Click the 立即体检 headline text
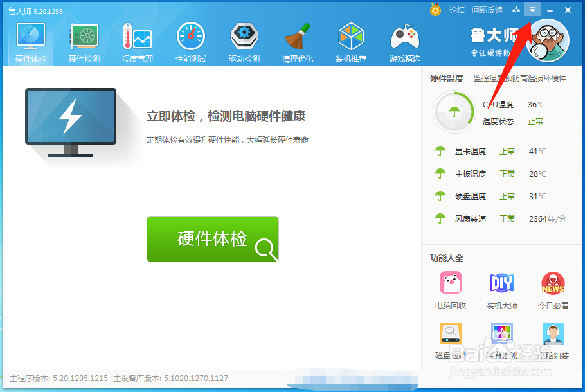Image resolution: width=585 pixels, height=392 pixels. [226, 116]
